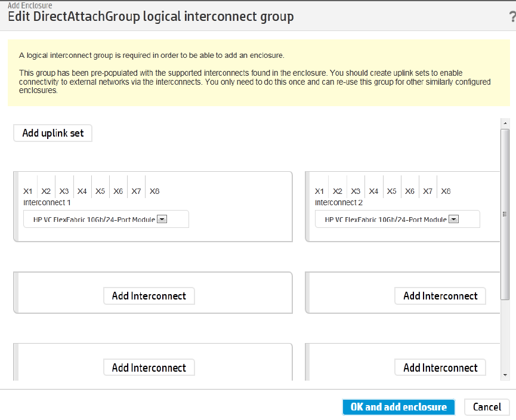Select port X2 on Interconnect 2

point(337,192)
